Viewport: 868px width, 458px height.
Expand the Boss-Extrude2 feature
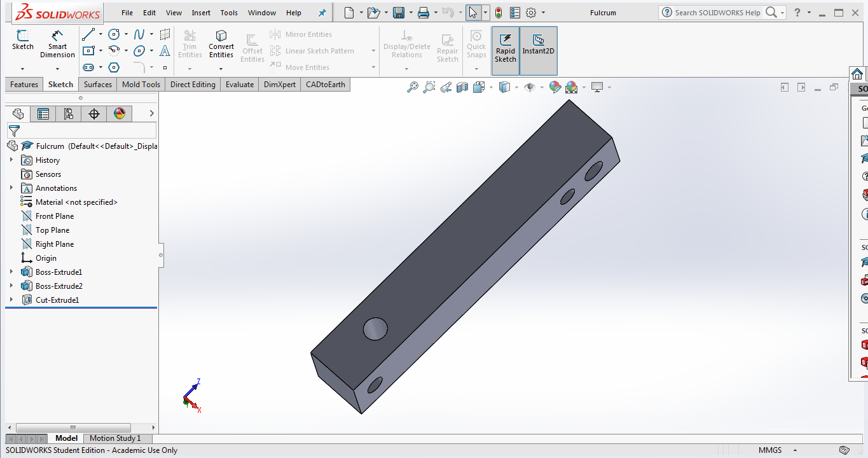pyautogui.click(x=11, y=286)
